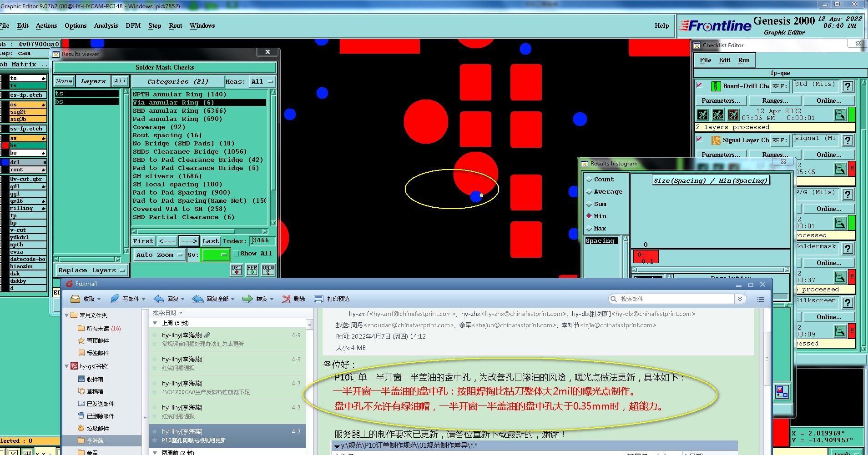Click the DEL icon in Results viewer
Image resolution: width=868 pixels, height=455 pixels.
[237, 270]
